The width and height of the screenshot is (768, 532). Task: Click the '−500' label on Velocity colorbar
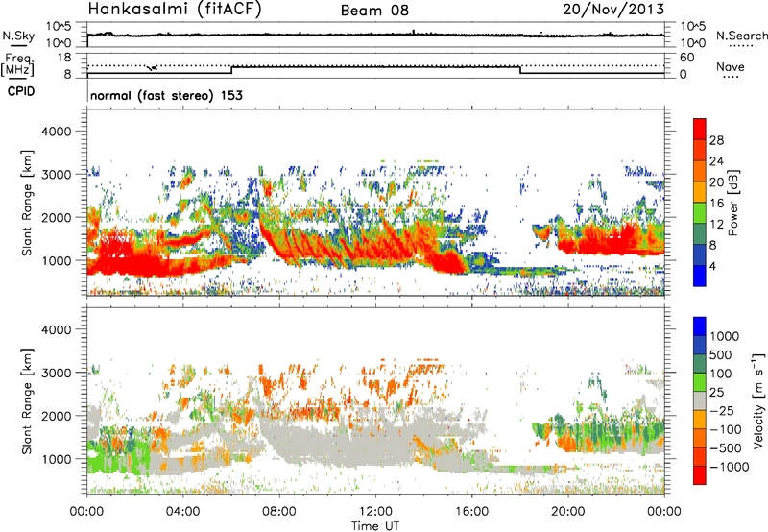point(726,448)
